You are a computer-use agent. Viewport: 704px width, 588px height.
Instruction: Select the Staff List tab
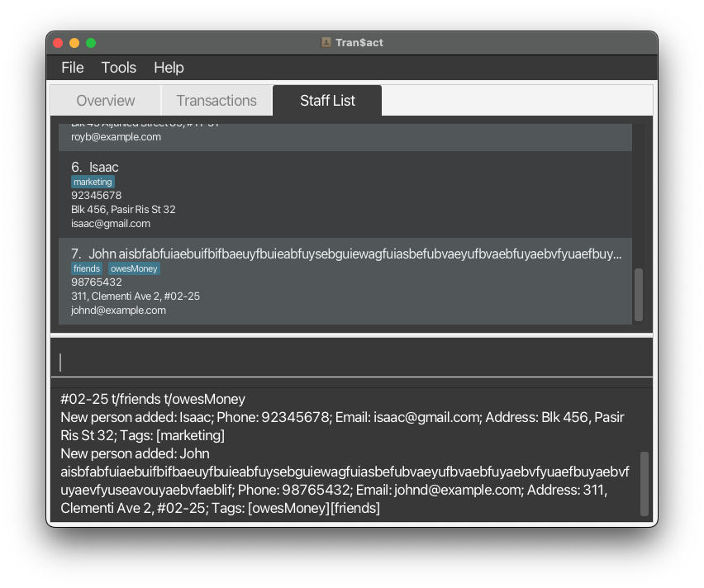pos(327,101)
